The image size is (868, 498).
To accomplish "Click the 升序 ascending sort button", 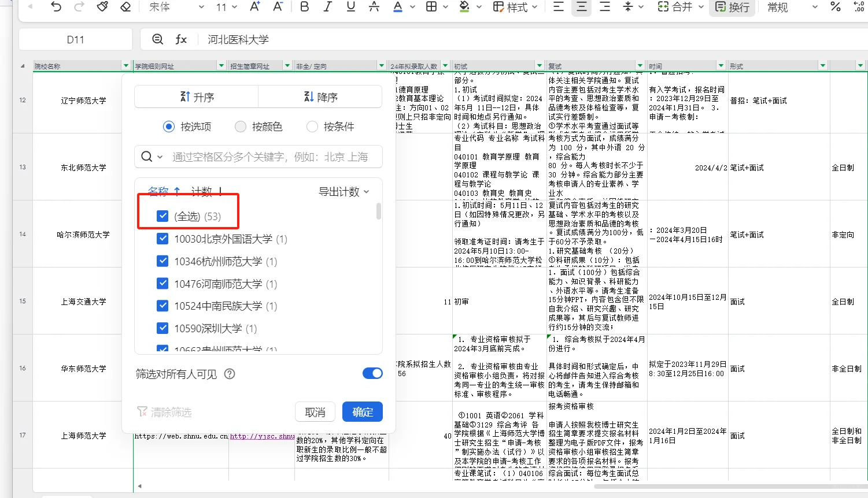I will click(197, 96).
